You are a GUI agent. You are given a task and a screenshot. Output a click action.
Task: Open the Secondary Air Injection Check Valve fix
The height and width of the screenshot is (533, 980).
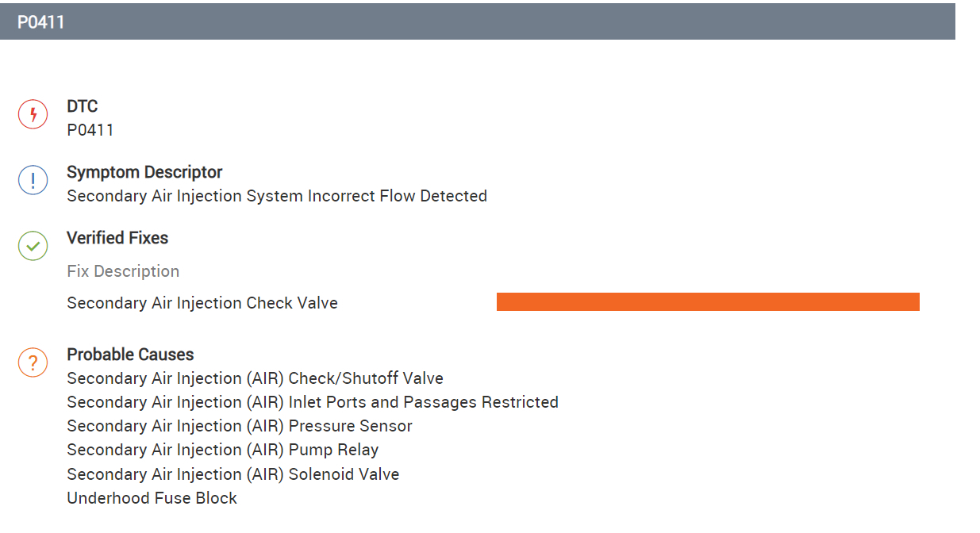(x=202, y=303)
